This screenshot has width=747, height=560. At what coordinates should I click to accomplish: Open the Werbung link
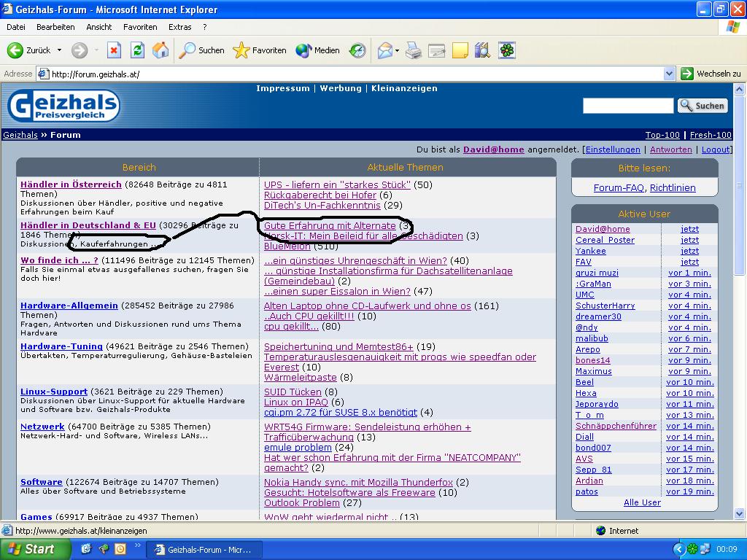tap(341, 88)
